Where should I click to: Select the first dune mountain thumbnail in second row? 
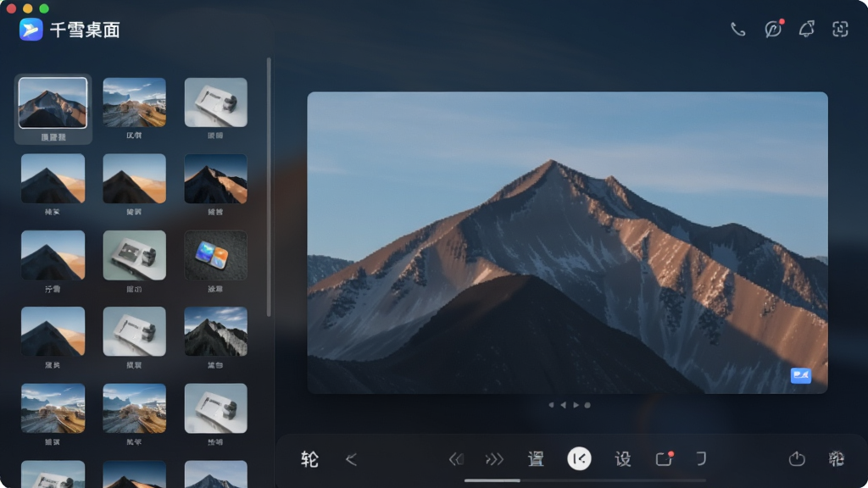click(x=53, y=179)
